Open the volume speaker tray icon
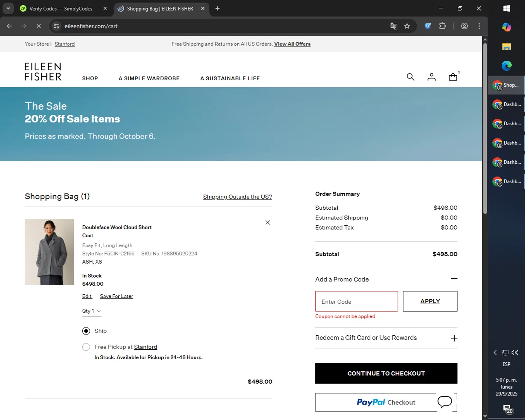Viewport: 525px width, 420px height. pyautogui.click(x=515, y=352)
